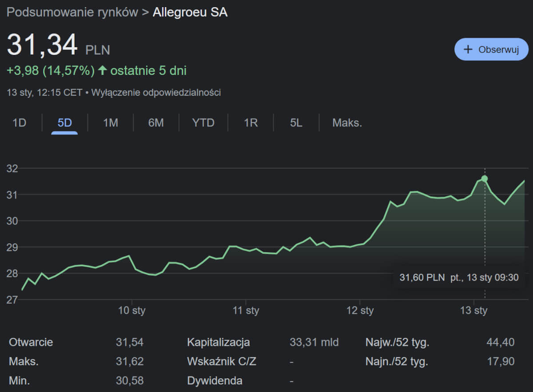Click the green upward trend arrow

pyautogui.click(x=103, y=71)
